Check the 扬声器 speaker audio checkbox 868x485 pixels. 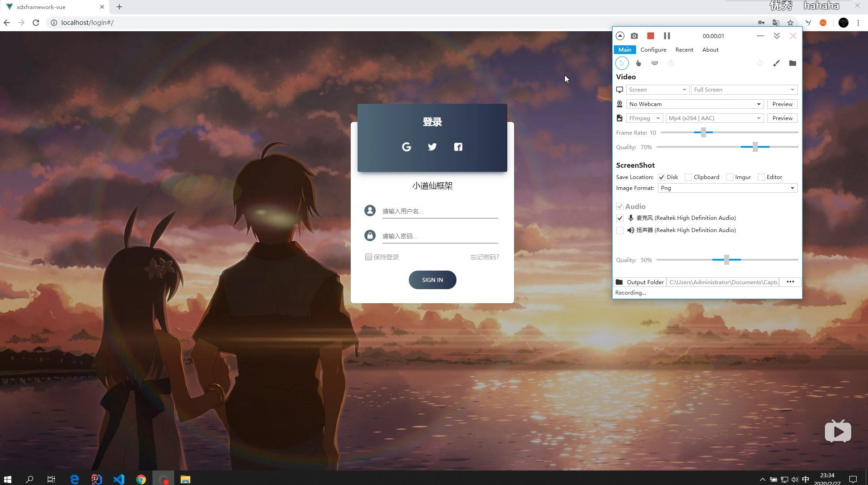pyautogui.click(x=619, y=230)
